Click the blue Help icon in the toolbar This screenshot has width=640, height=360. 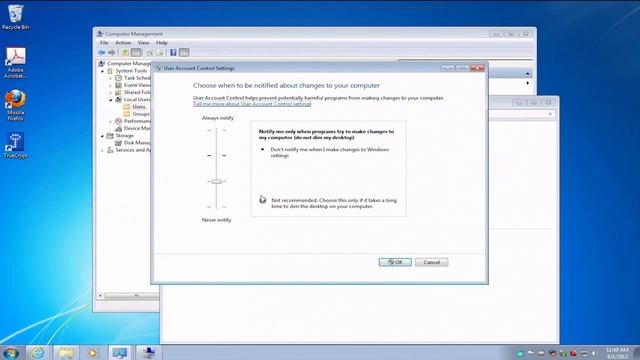(x=173, y=53)
